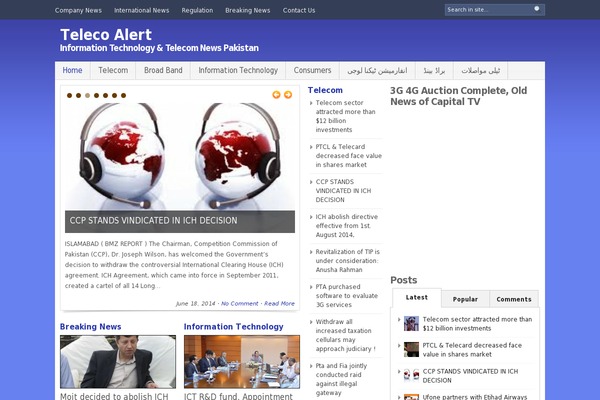
Task: Open the Urdu انفارمیشن ٹیکنا لوجی tab
Action: coord(377,70)
